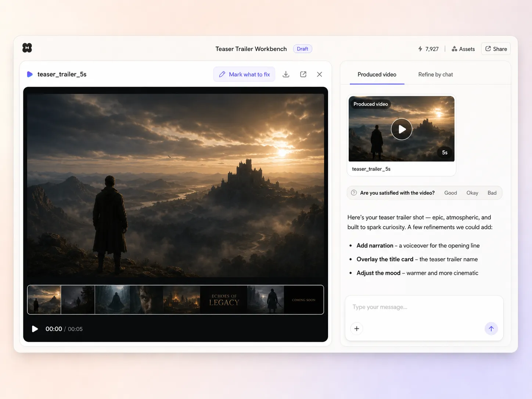532x399 pixels.
Task: Rate the video as Okay
Action: 472,193
